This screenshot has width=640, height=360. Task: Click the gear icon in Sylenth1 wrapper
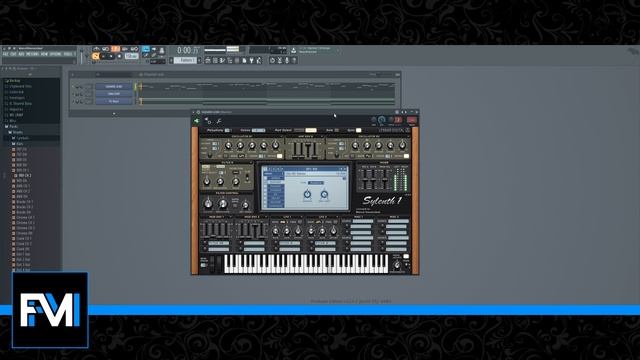(x=208, y=121)
